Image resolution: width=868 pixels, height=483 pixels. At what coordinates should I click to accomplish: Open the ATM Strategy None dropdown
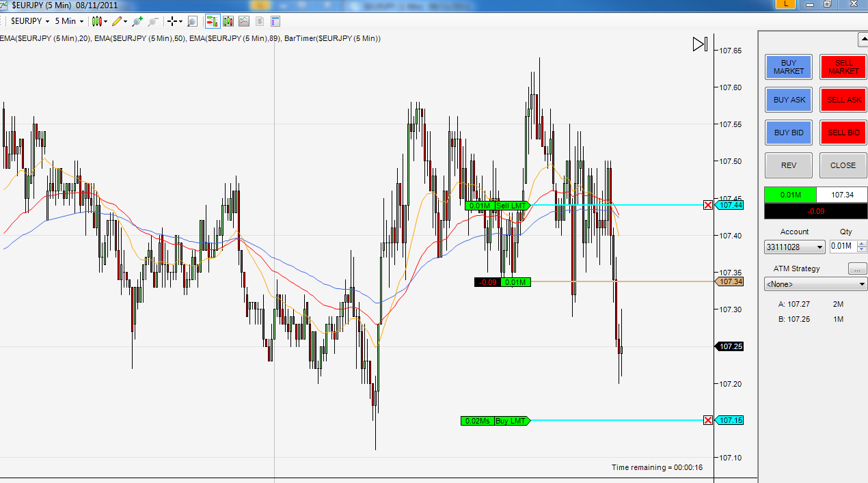[815, 284]
